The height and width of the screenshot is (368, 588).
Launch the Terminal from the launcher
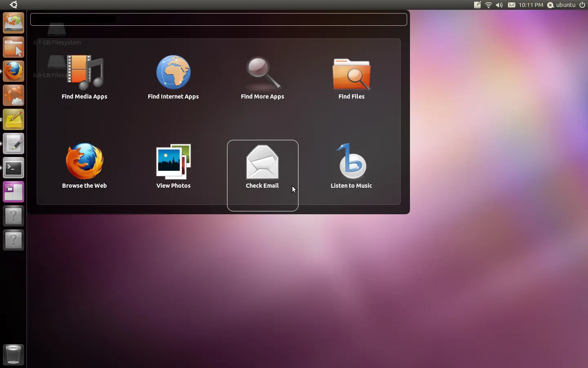pyautogui.click(x=13, y=168)
